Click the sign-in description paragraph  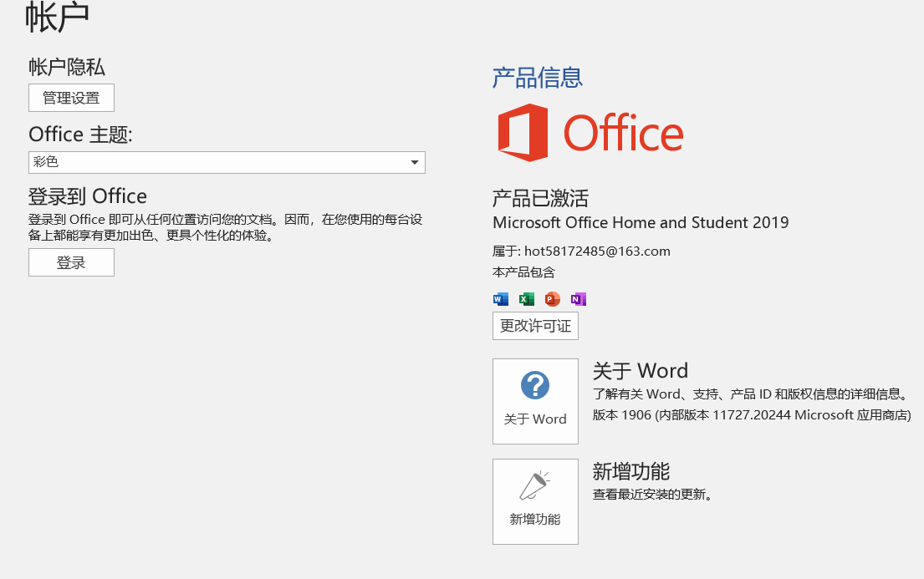[x=226, y=227]
